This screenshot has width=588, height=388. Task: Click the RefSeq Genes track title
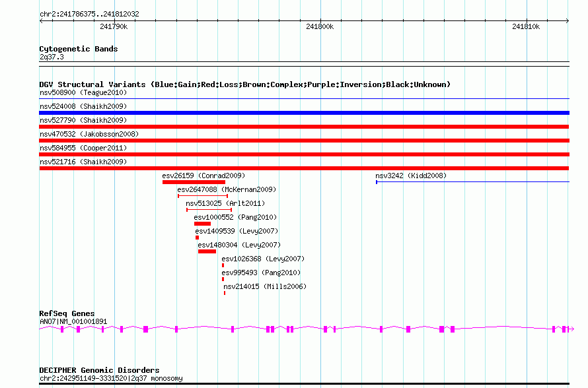click(x=67, y=313)
